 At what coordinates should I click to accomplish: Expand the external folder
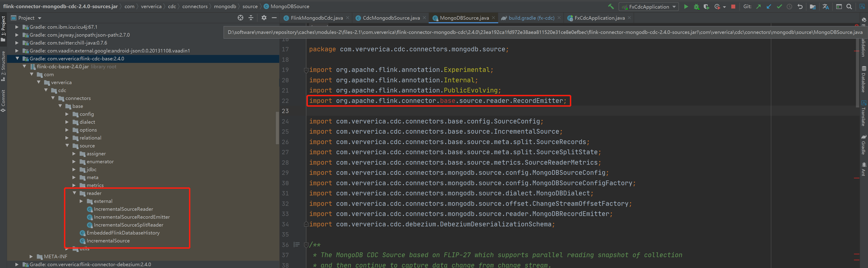tap(81, 201)
